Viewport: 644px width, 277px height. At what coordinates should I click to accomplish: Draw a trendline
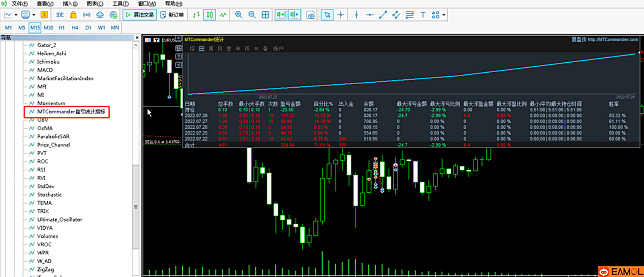coord(383,15)
